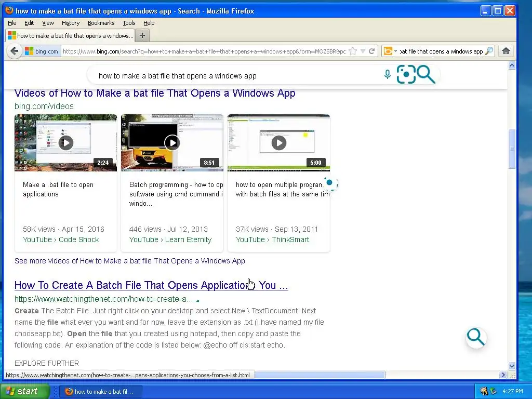Open the View menu

tap(48, 23)
